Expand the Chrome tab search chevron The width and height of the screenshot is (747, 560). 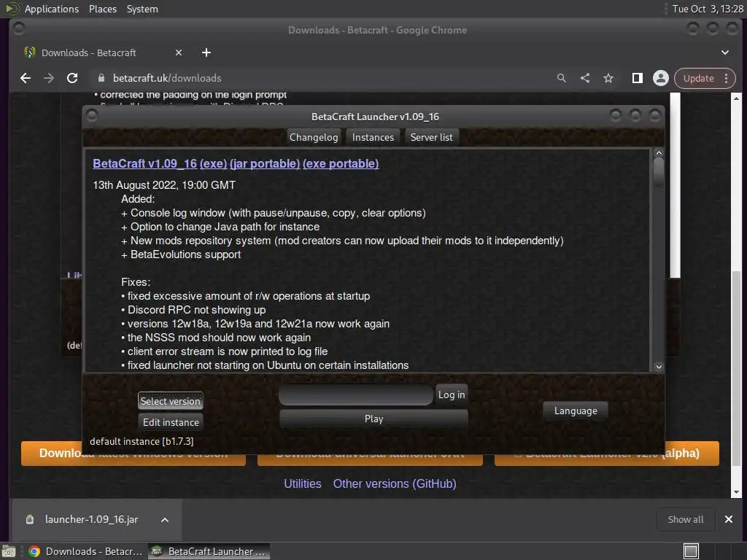coord(725,52)
